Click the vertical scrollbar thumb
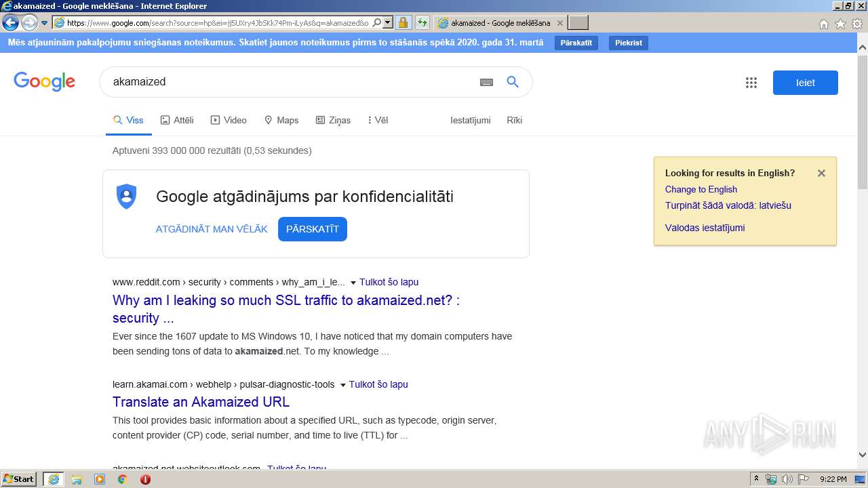The image size is (868, 488). pyautogui.click(x=863, y=123)
